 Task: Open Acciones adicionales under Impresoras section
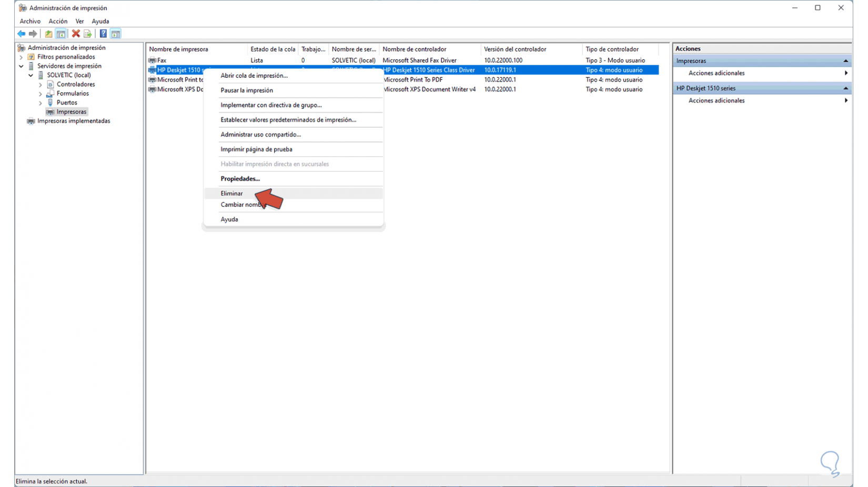[716, 73]
